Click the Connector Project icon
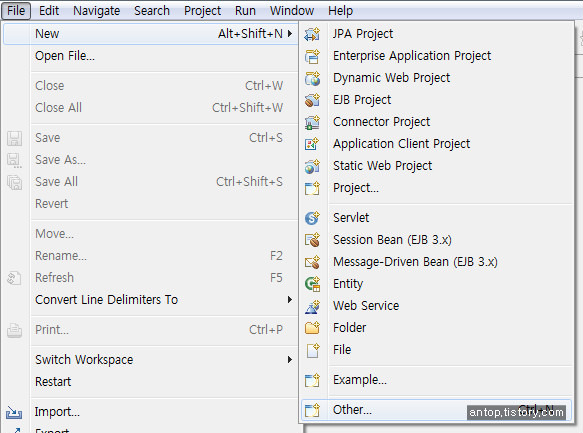 312,122
